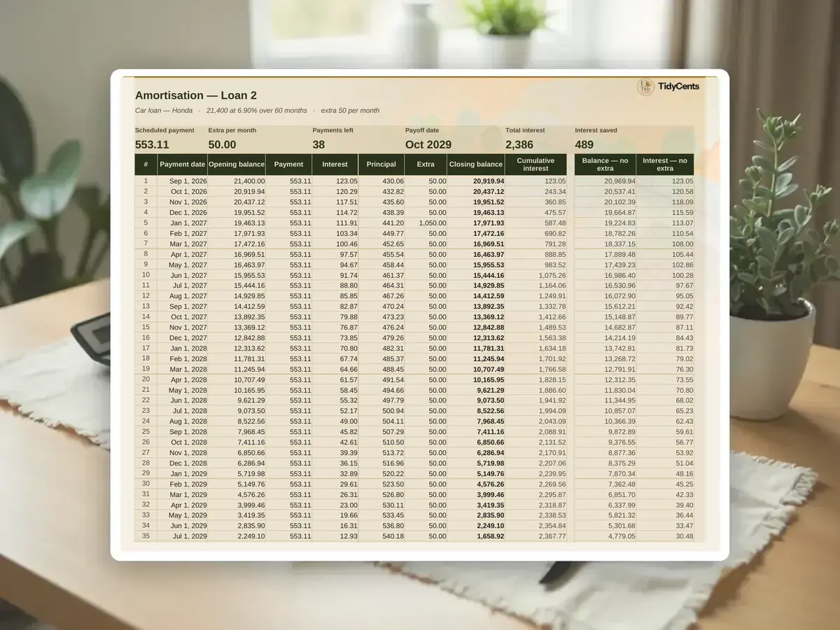
Task: Select the 'Dec 1, 2026' payment date cell
Action: (x=182, y=212)
